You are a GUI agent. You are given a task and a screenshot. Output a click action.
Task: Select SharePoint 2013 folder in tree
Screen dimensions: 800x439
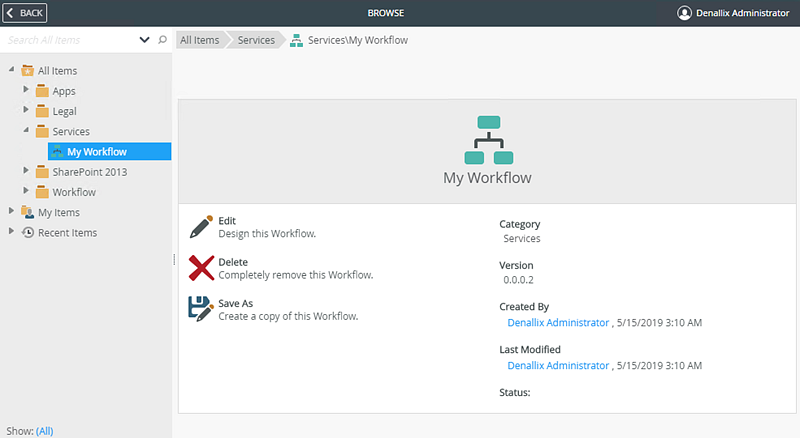click(x=89, y=172)
